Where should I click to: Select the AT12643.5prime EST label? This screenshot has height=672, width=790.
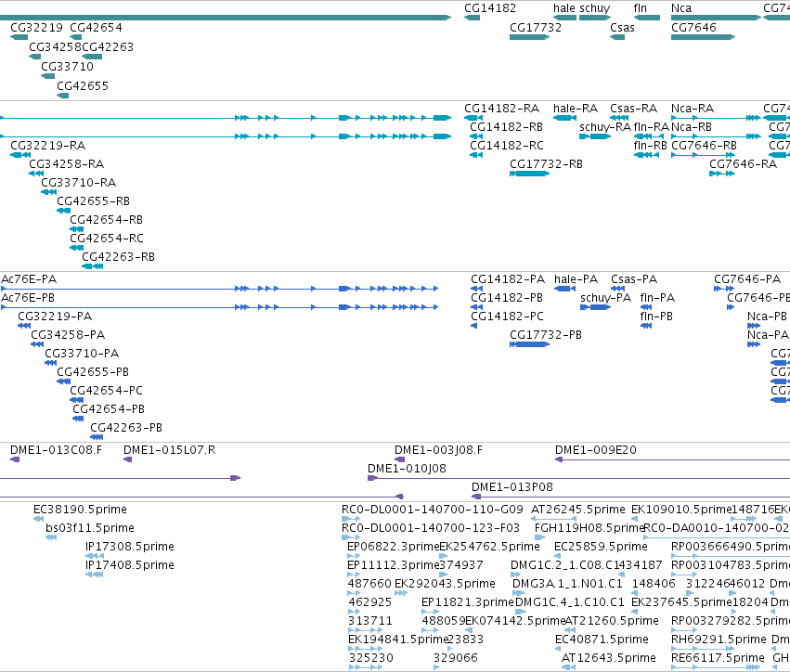(609, 658)
